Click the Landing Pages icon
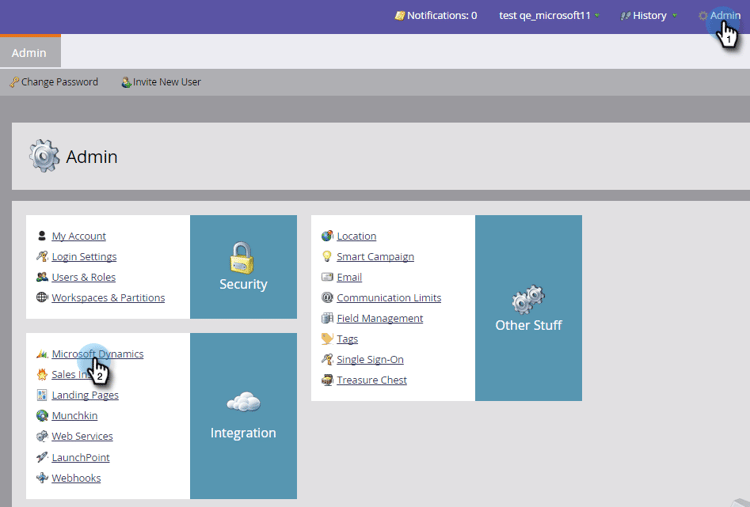The image size is (750, 507). tap(42, 395)
